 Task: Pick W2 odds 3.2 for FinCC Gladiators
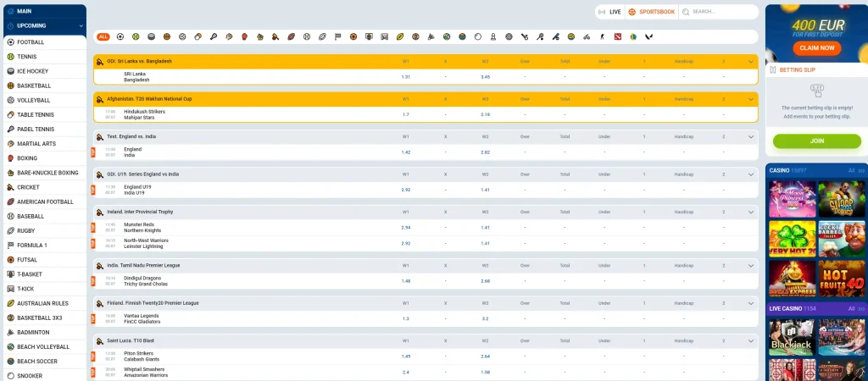pyautogui.click(x=486, y=318)
